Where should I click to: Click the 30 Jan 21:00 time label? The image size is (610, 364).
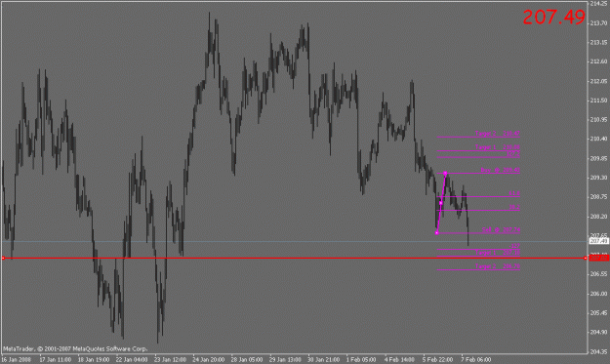coord(324,360)
